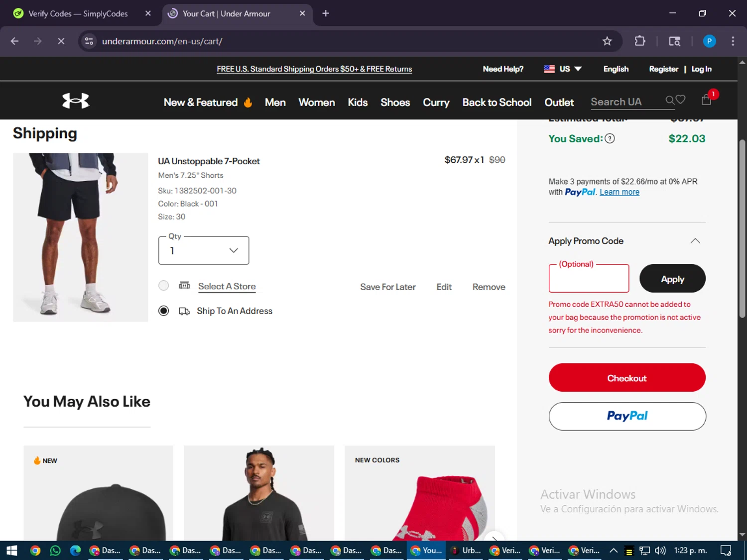747x560 pixels.
Task: Focus the promo code Optional input field
Action: (x=589, y=279)
